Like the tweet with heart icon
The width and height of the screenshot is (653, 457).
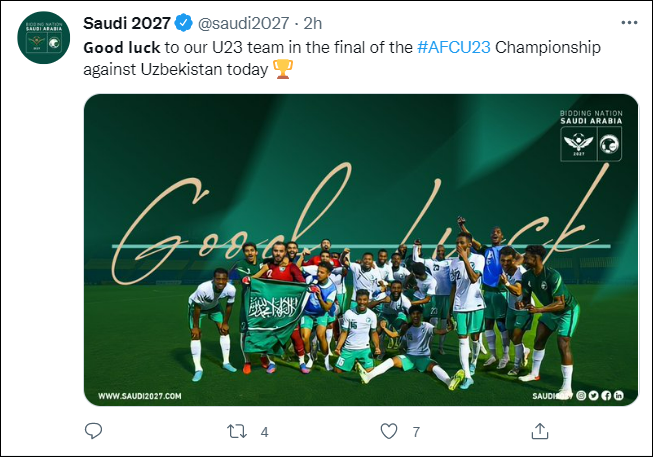tap(389, 432)
